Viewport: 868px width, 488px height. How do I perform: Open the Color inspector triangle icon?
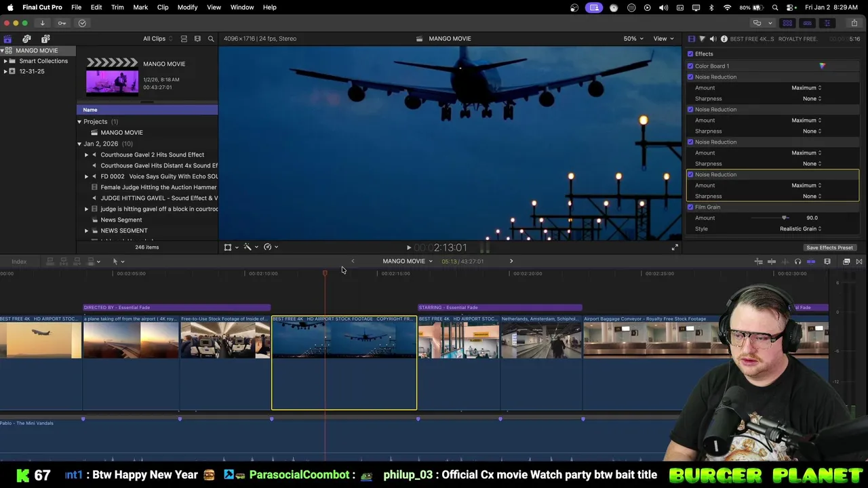(x=702, y=39)
